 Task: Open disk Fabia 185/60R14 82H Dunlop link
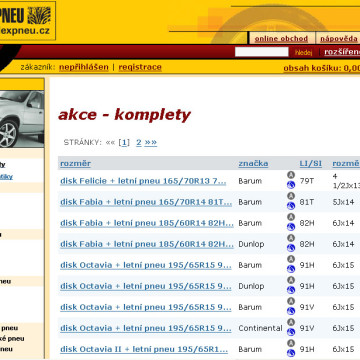[147, 244]
